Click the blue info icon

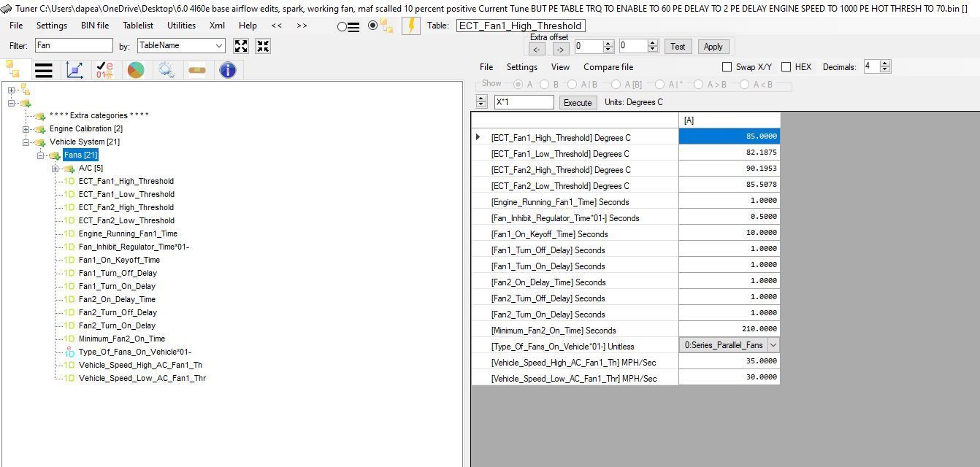coord(228,70)
